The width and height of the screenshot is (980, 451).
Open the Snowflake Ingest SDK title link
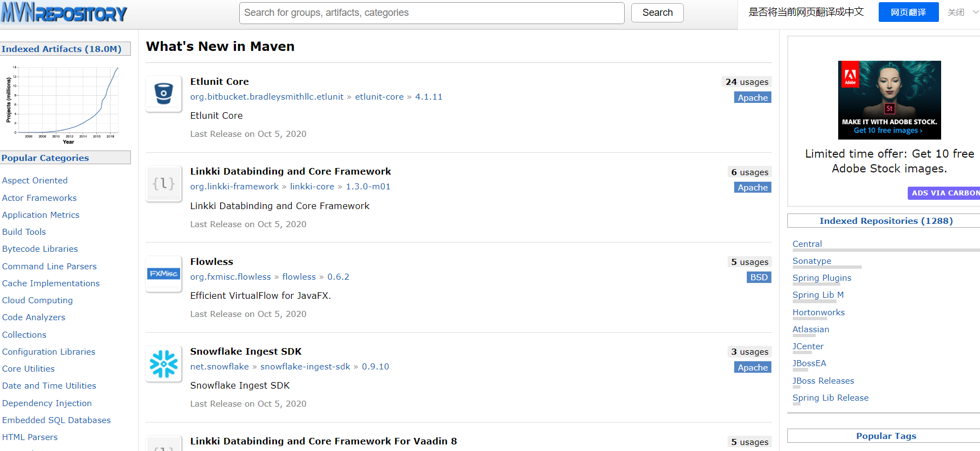[x=246, y=351]
